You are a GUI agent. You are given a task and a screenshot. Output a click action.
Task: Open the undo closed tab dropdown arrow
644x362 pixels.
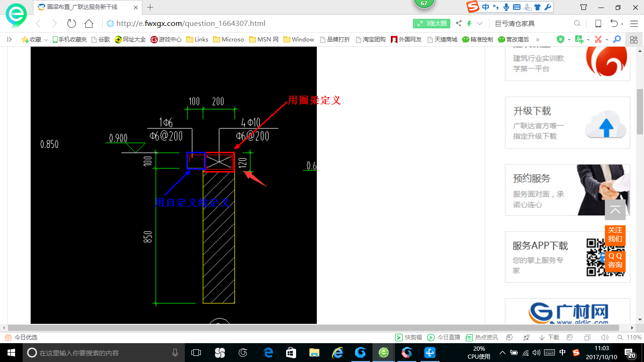[622, 24]
